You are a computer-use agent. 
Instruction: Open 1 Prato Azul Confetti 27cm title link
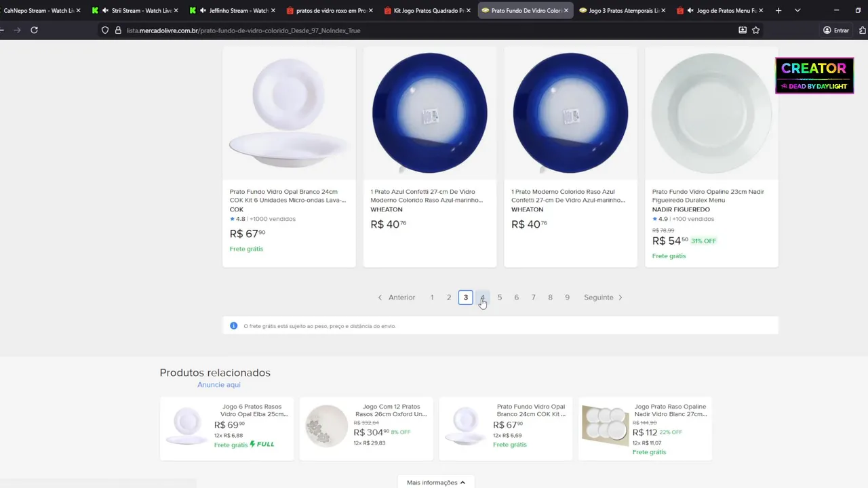tap(427, 196)
